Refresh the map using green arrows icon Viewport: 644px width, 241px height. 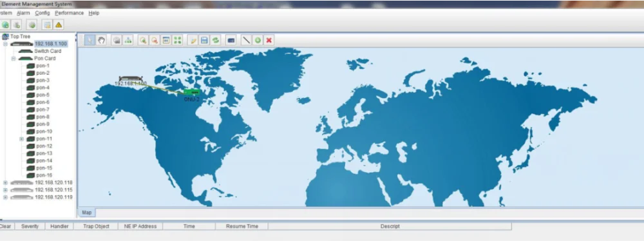pyautogui.click(x=216, y=41)
